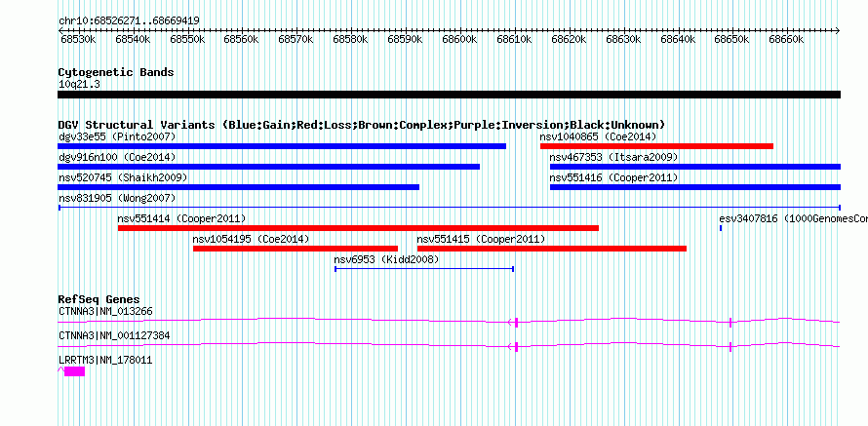Click the CTNNA3 NM_001127384 exon near 68650k

click(x=730, y=347)
